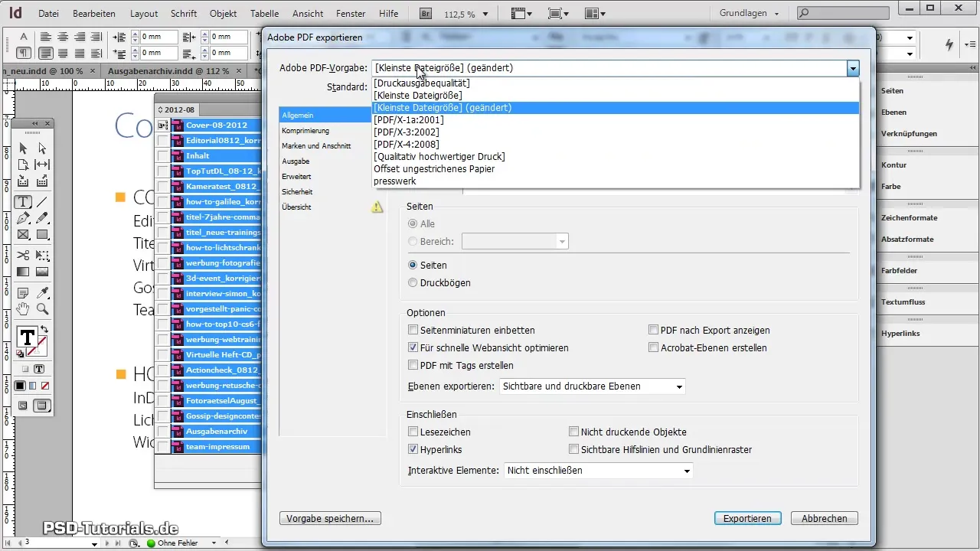Enable Lesezeichen checkbox

(x=413, y=432)
